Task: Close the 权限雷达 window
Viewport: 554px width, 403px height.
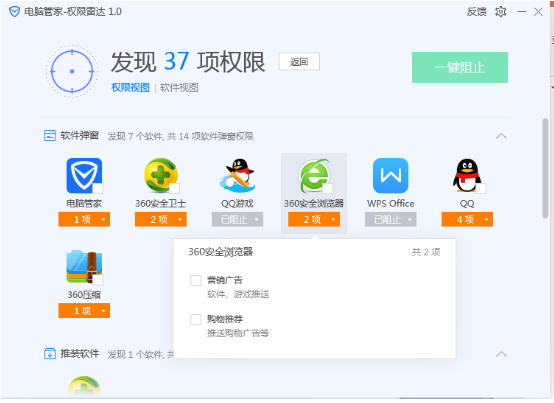Action: 538,12
